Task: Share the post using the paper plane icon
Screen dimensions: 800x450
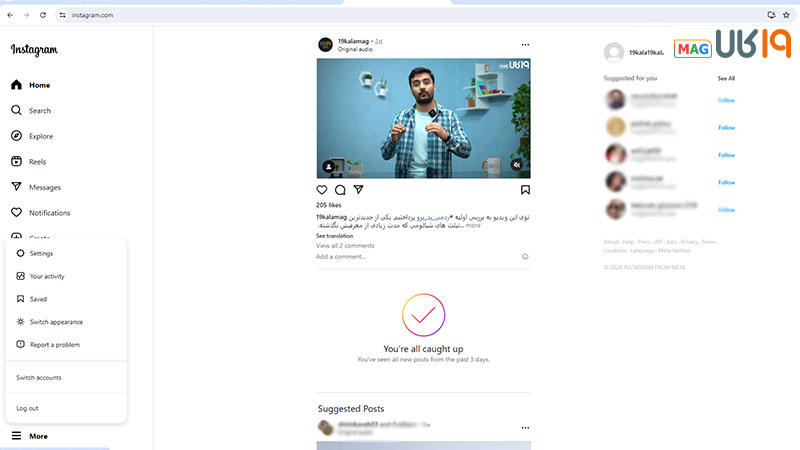Action: point(358,190)
